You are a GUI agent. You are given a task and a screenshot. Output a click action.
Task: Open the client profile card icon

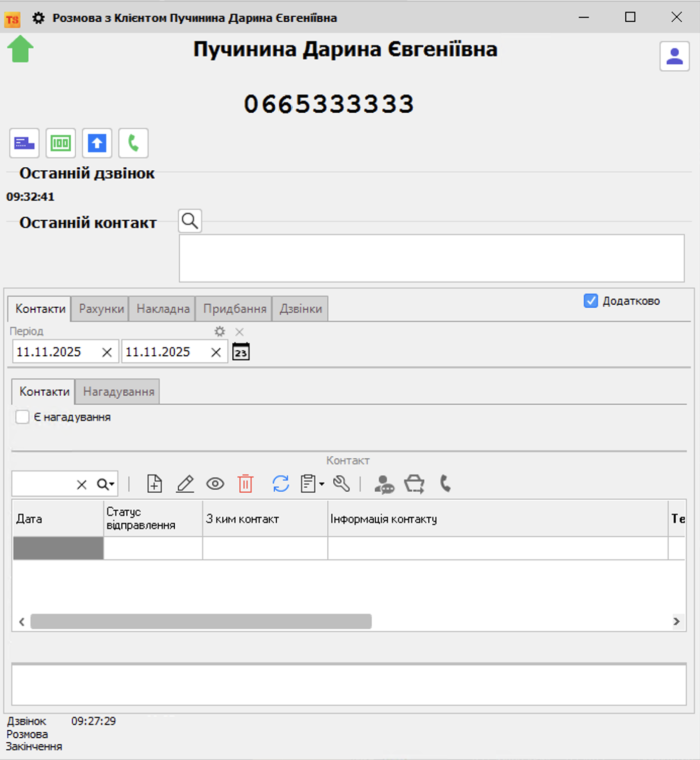point(674,56)
